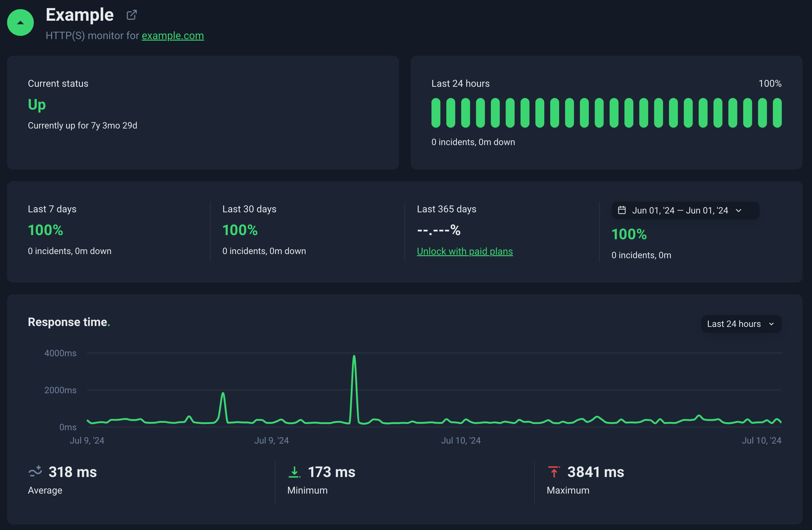Click '0 incidents, 0m down' under Last 7 days
The height and width of the screenshot is (530, 812).
point(70,251)
